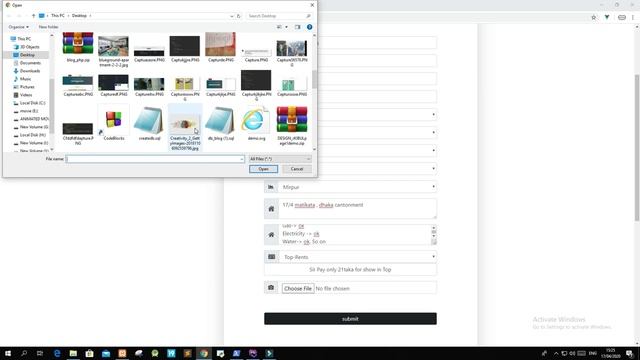This screenshot has height=360, width=640.
Task: Select the Capture.PNG thumbnail
Action: pos(256,53)
